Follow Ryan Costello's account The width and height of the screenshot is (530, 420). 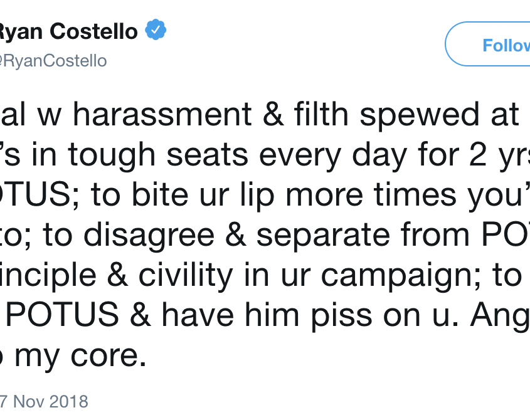(487, 44)
